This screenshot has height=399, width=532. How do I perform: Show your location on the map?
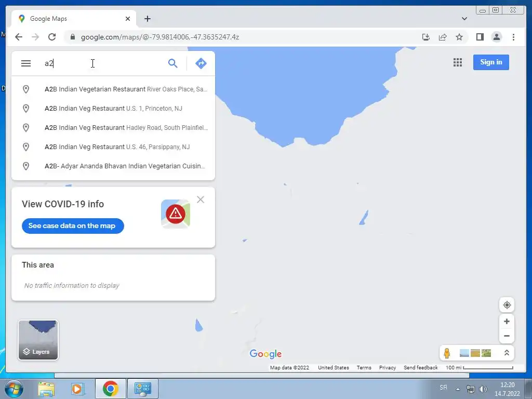[507, 304]
